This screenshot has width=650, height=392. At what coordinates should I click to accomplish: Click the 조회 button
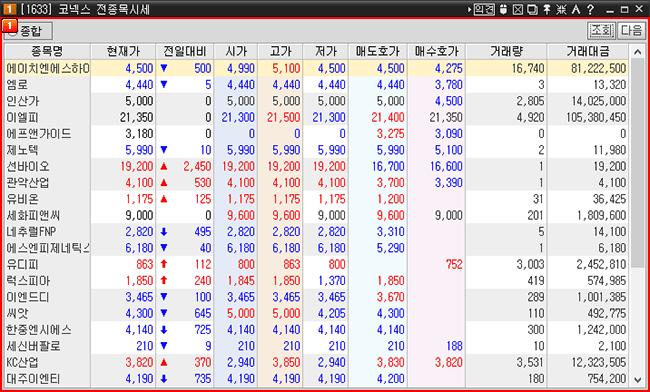click(601, 31)
